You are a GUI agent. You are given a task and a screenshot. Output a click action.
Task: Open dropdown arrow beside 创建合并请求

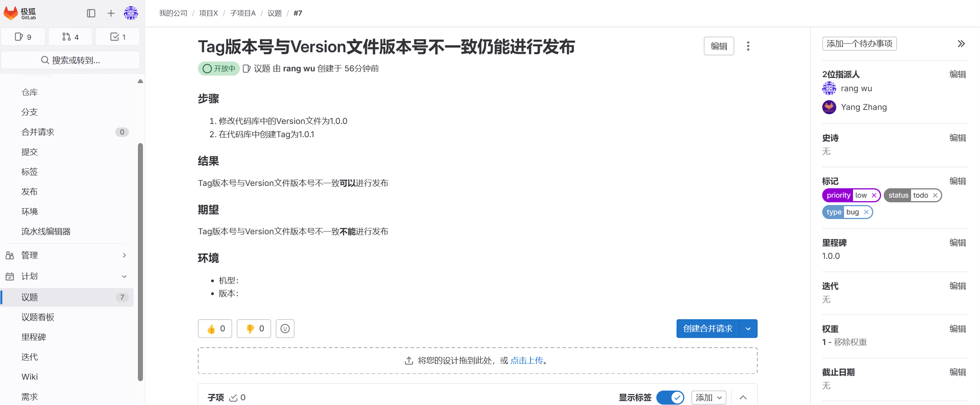point(748,329)
